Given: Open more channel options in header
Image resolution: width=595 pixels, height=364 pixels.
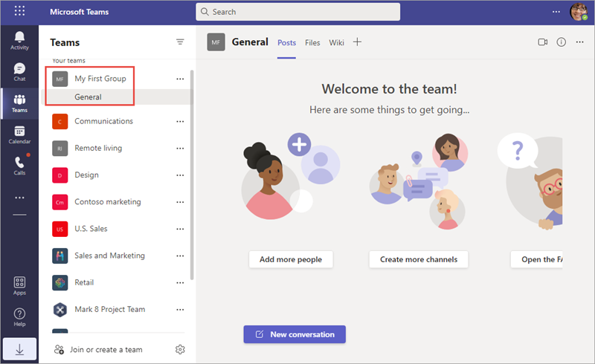Looking at the screenshot, I should pyautogui.click(x=580, y=42).
